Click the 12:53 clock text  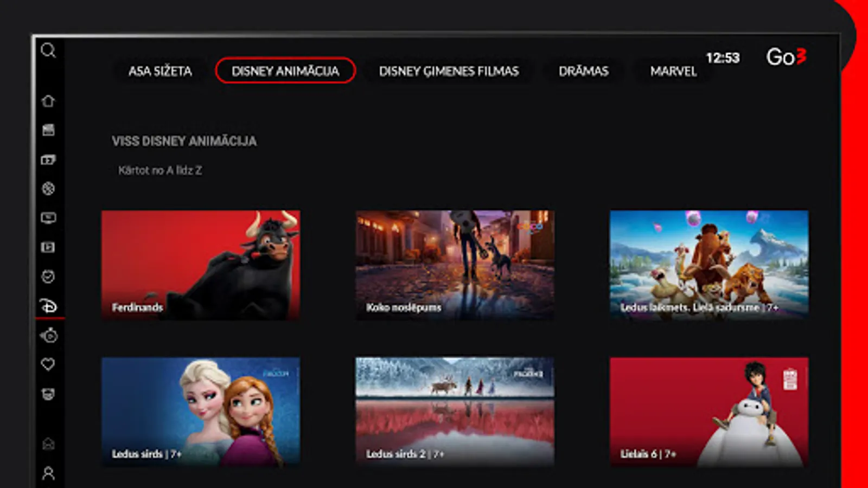(723, 58)
